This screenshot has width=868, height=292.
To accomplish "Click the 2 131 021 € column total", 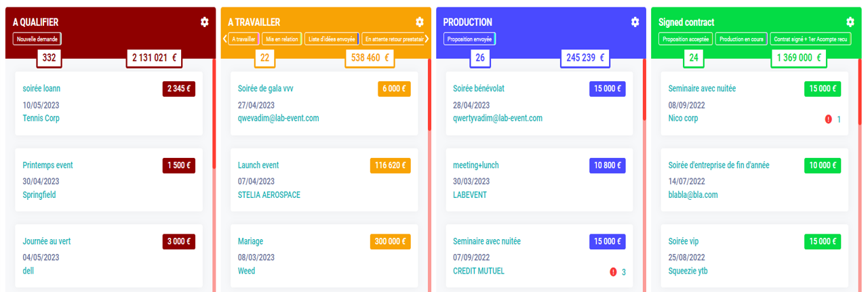I will (x=155, y=58).
